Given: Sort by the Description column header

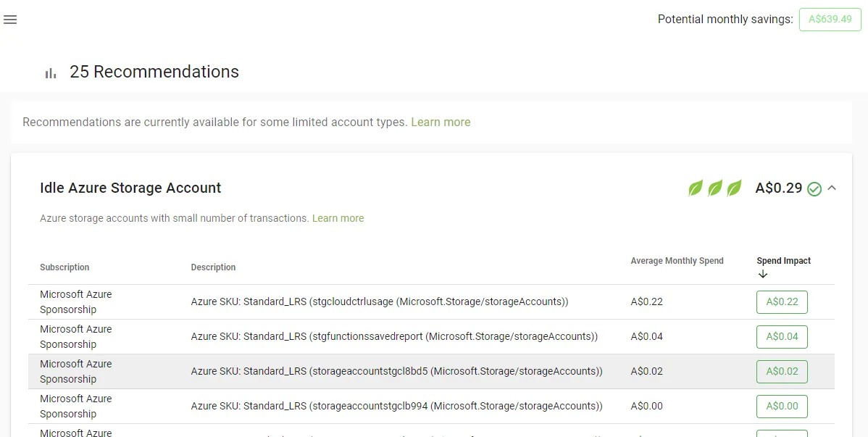Looking at the screenshot, I should tap(213, 267).
